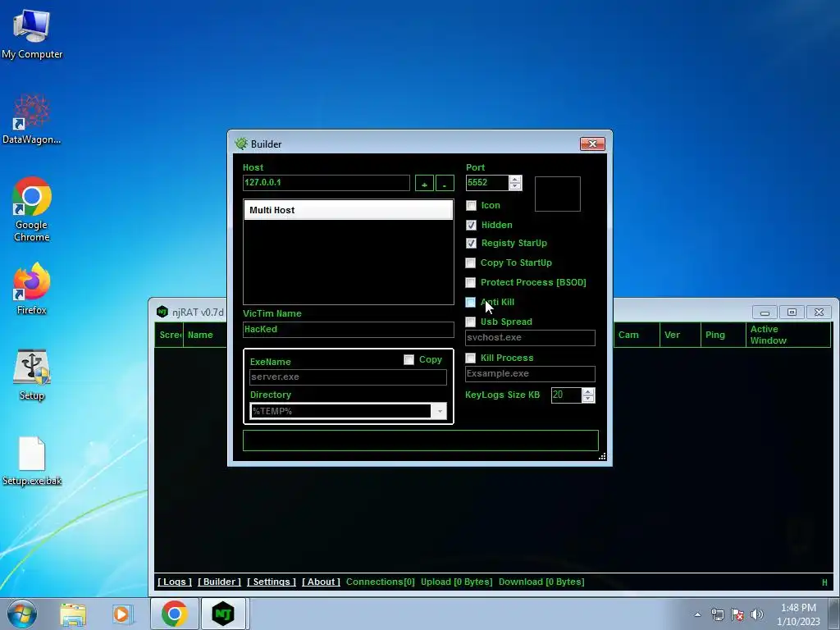Click the Builder window resize grip
840x630 pixels.
[x=602, y=456]
